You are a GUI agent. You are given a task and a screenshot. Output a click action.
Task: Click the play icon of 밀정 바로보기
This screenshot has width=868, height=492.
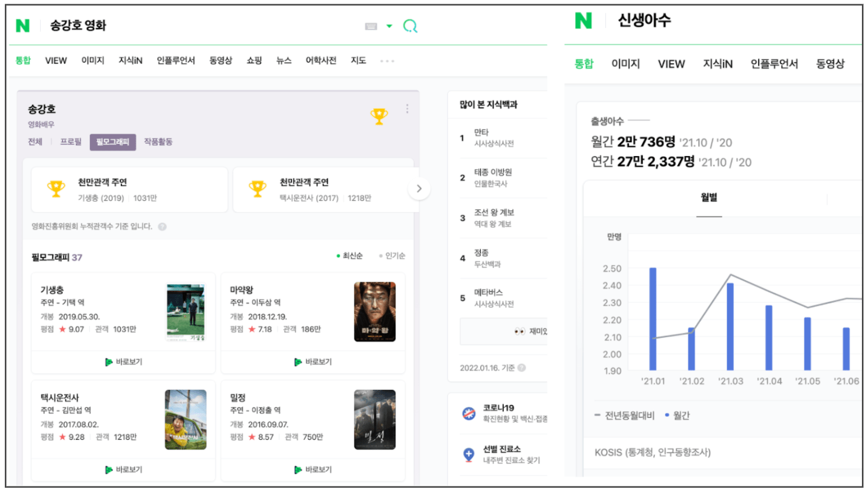pyautogui.click(x=298, y=470)
